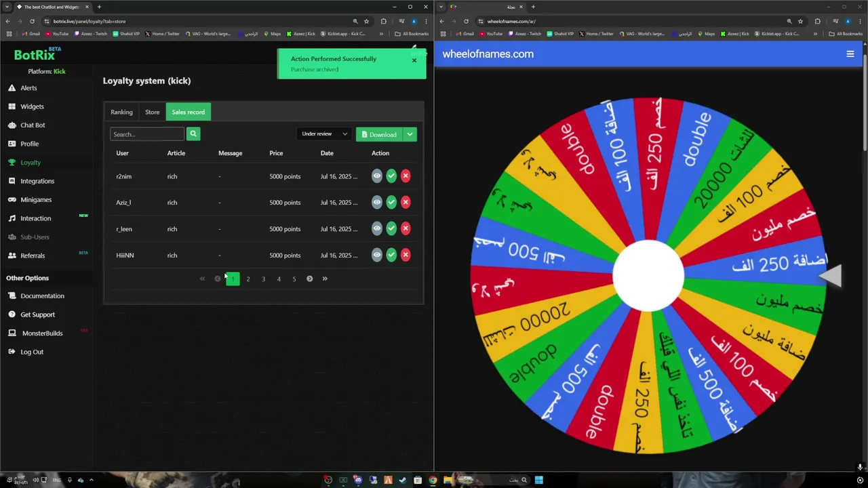This screenshot has height=488, width=868.
Task: Open the MonsterBuilds link
Action: click(42, 333)
